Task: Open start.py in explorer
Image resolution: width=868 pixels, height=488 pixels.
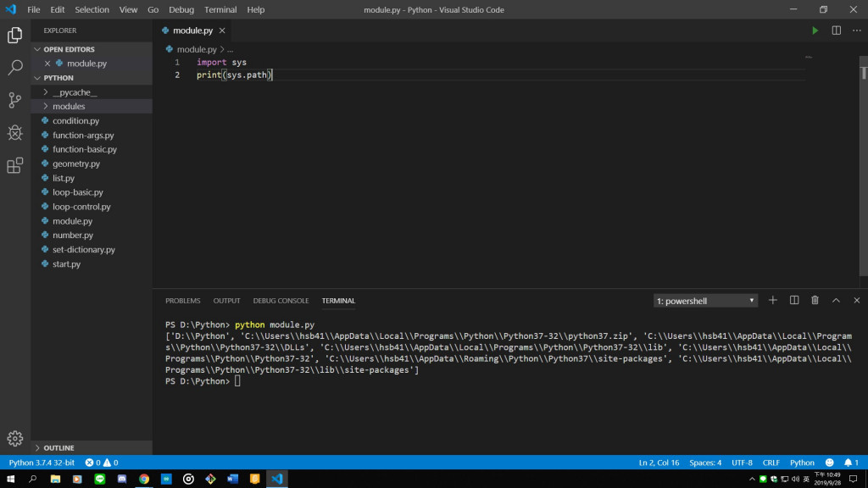Action: [92, 264]
